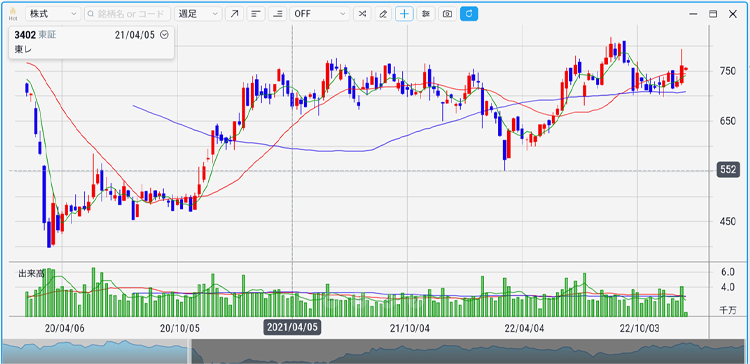Image resolution: width=750 pixels, height=364 pixels.
Task: Maximize the chart window
Action: tap(713, 14)
